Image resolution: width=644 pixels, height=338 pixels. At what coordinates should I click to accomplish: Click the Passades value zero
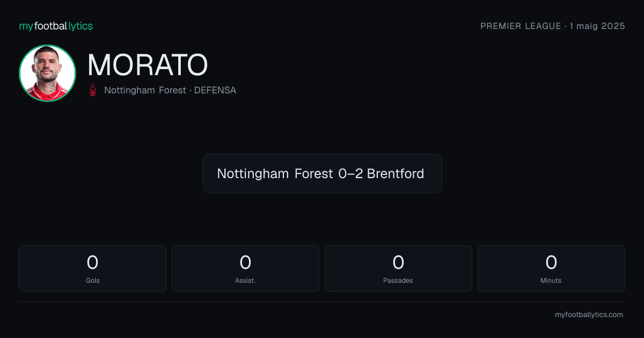398,262
